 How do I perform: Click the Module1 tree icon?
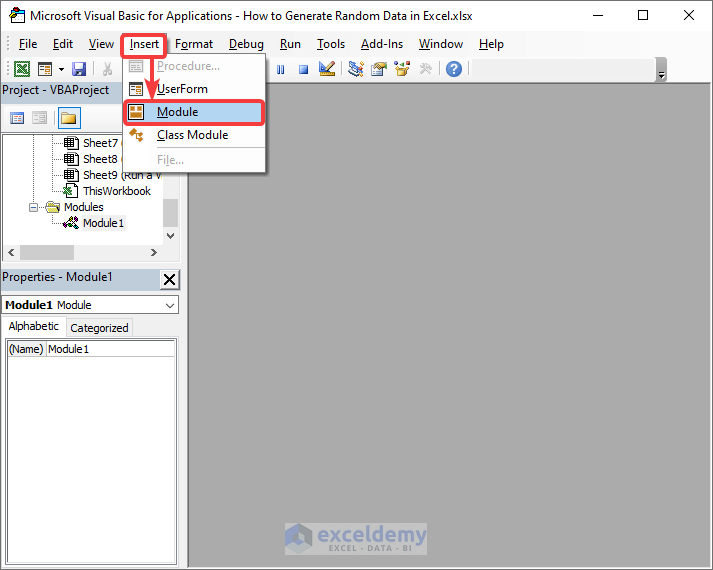coord(70,223)
